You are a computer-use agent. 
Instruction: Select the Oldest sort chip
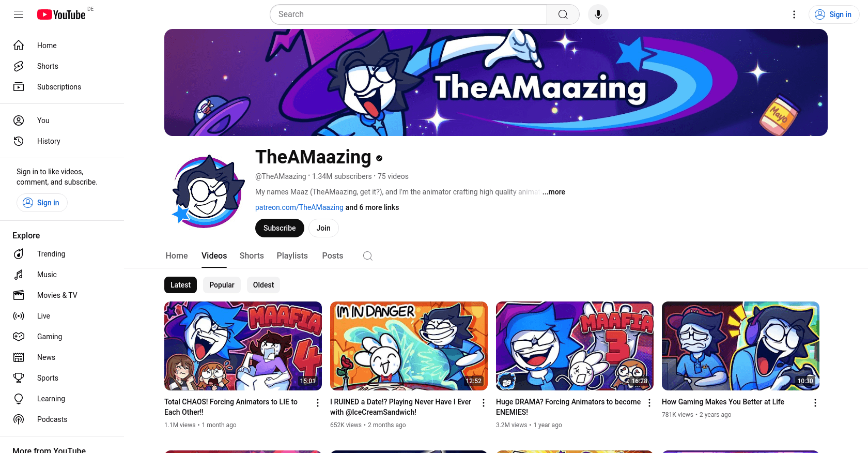263,285
